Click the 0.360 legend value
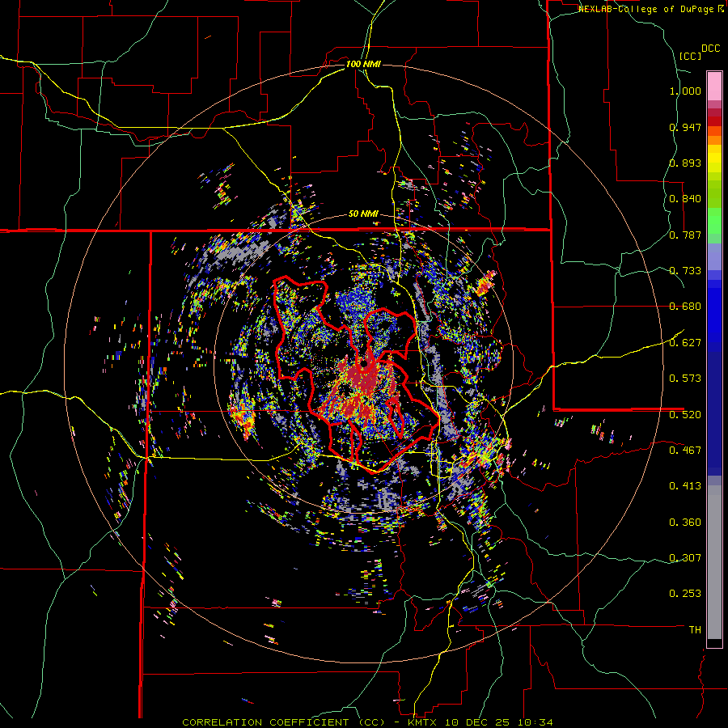The height and width of the screenshot is (728, 728). pyautogui.click(x=685, y=523)
